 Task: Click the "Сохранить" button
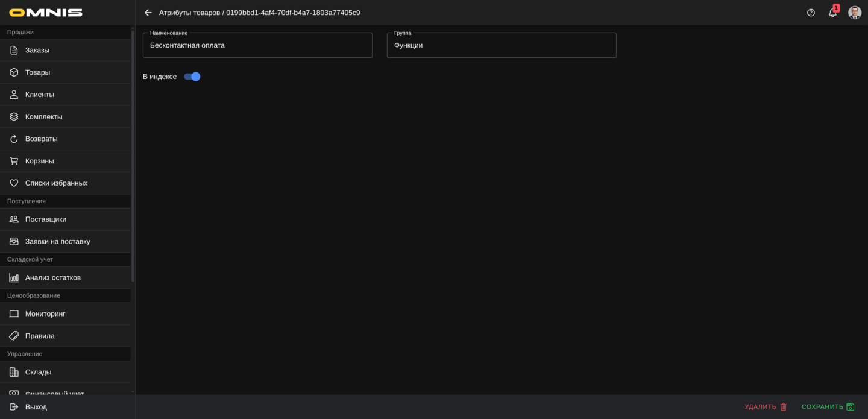click(x=828, y=407)
